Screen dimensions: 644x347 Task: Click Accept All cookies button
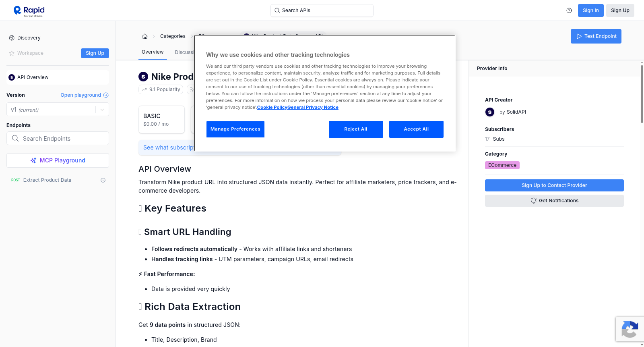(x=416, y=129)
